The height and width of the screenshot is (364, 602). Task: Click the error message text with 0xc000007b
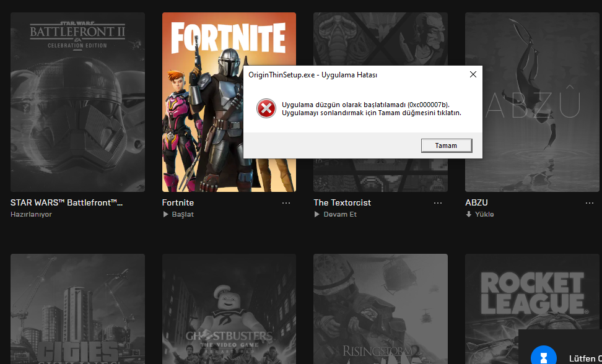(371, 109)
